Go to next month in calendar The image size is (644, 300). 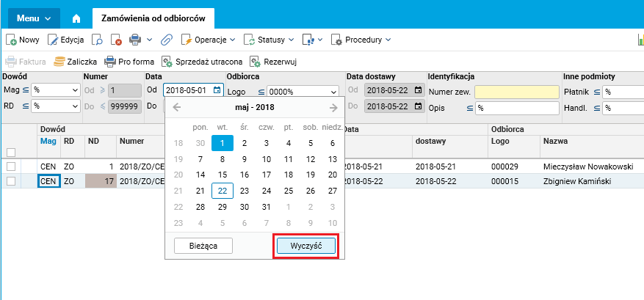[333, 108]
